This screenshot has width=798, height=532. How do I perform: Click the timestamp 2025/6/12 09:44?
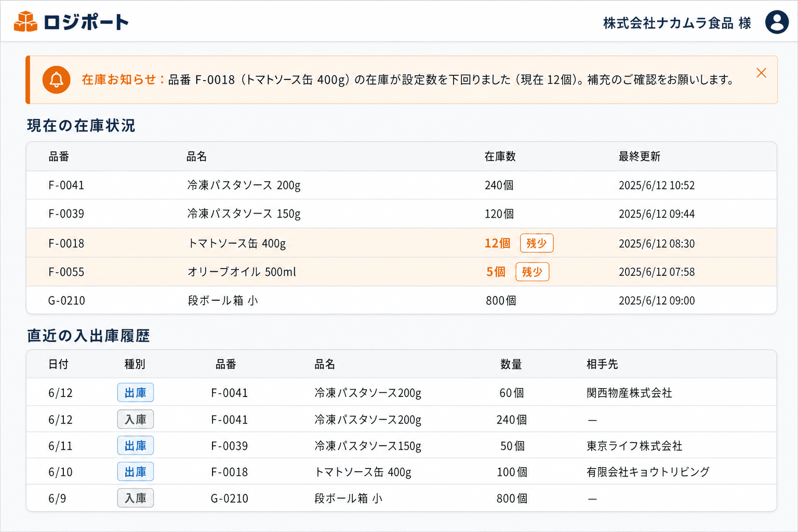(x=657, y=214)
